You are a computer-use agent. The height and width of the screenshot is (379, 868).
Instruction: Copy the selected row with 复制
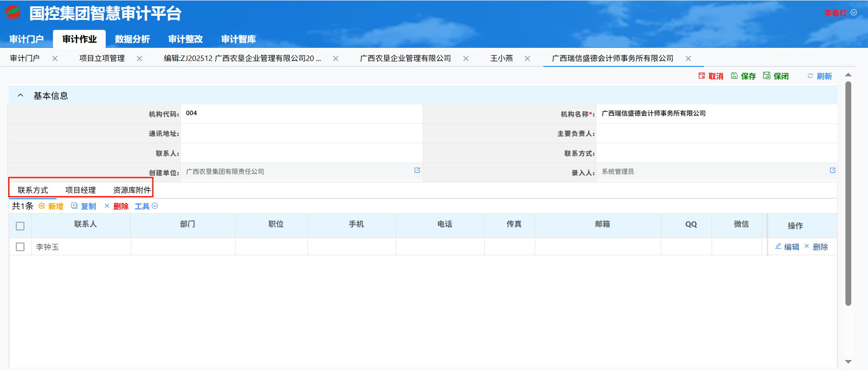click(x=84, y=206)
